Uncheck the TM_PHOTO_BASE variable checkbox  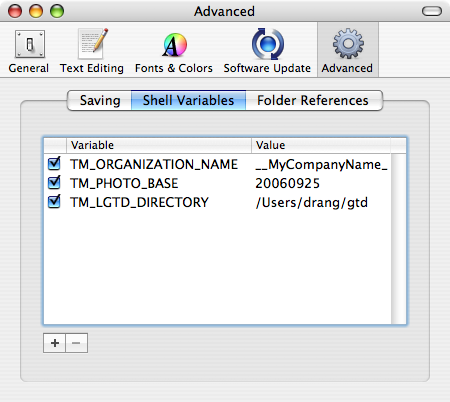(x=54, y=183)
